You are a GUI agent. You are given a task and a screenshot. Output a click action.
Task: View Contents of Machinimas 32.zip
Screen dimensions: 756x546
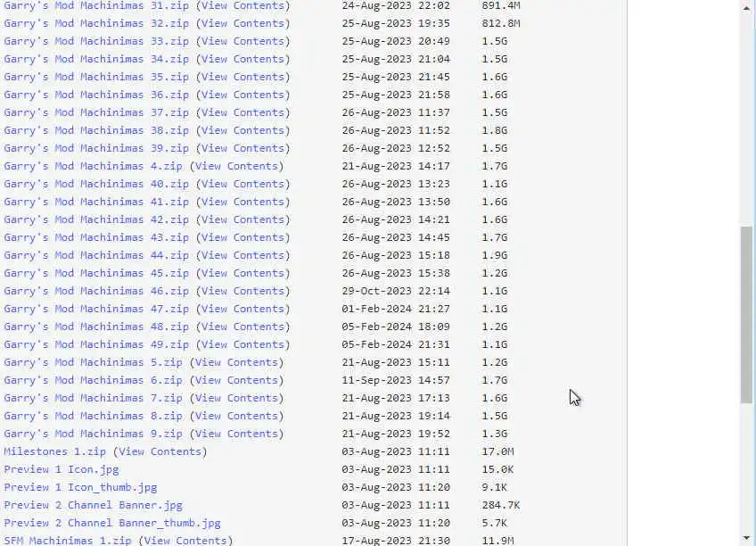tap(243, 23)
